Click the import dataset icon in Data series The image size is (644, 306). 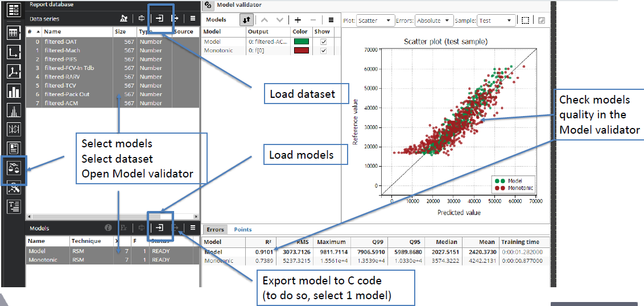[x=159, y=18]
